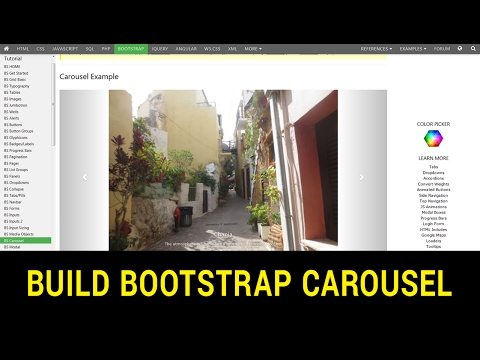Open BS Navbar in sidebar
Screen dimensions: 480x360
tap(13, 202)
